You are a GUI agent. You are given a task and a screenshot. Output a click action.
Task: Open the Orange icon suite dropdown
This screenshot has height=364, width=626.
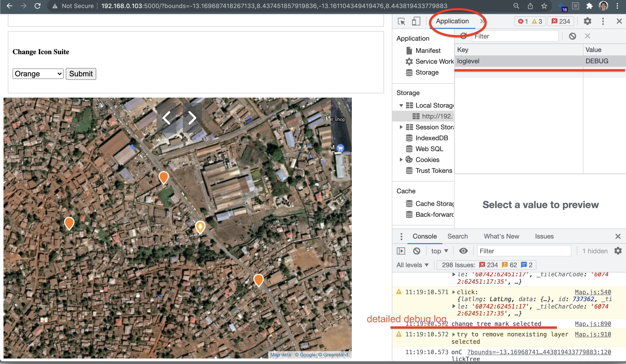click(x=38, y=74)
